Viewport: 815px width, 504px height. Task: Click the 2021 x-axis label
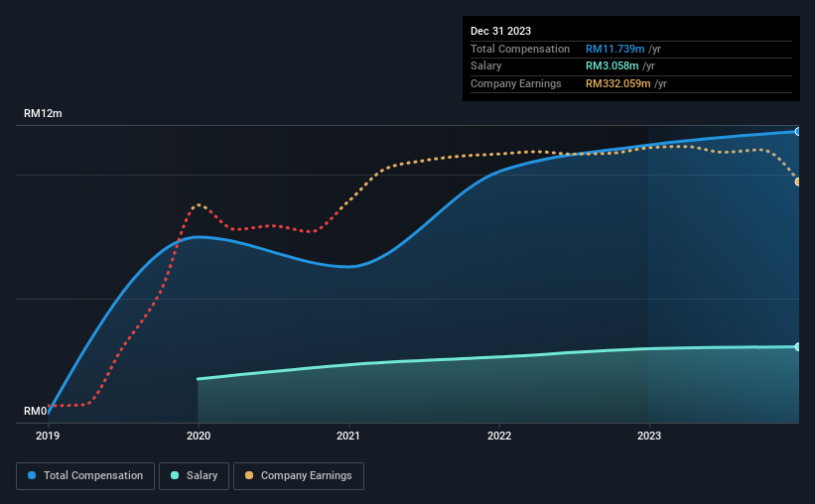click(x=348, y=436)
